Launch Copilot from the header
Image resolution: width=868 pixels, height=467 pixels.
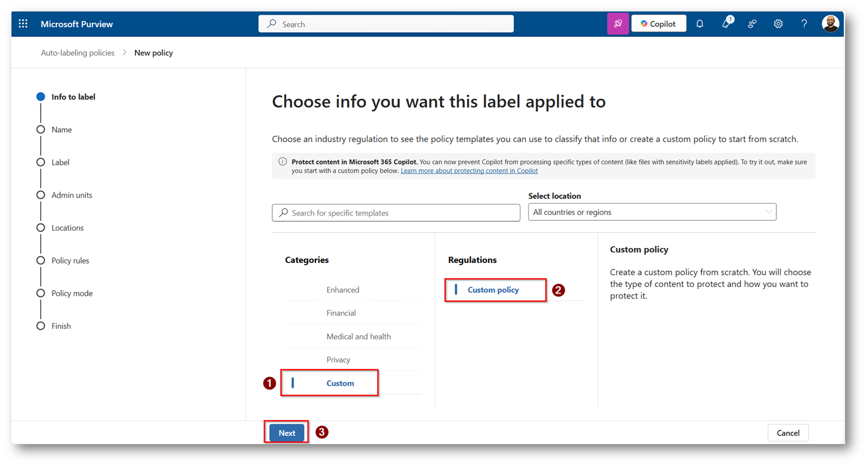click(x=659, y=24)
